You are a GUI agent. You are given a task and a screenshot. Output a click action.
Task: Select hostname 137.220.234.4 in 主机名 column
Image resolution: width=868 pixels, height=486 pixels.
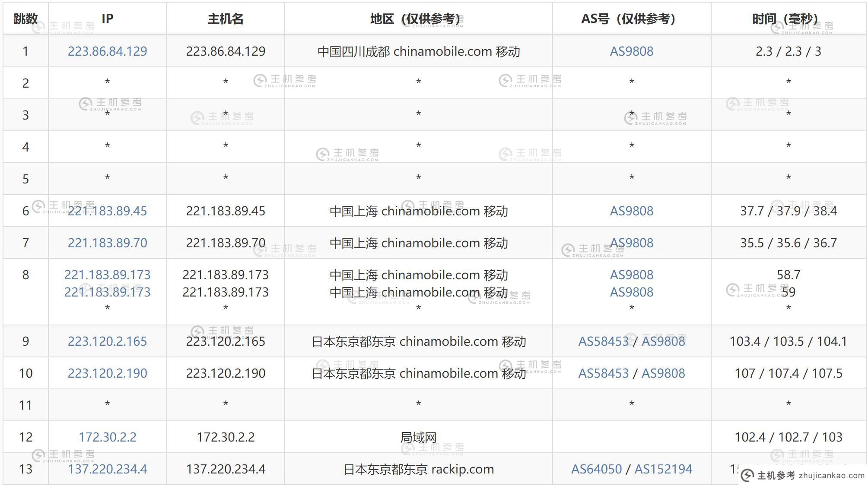tap(226, 469)
